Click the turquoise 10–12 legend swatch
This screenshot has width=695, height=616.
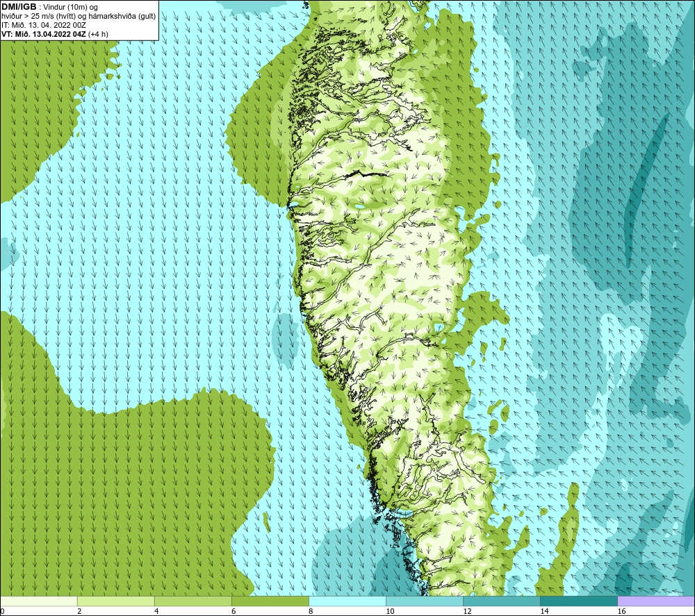424,601
